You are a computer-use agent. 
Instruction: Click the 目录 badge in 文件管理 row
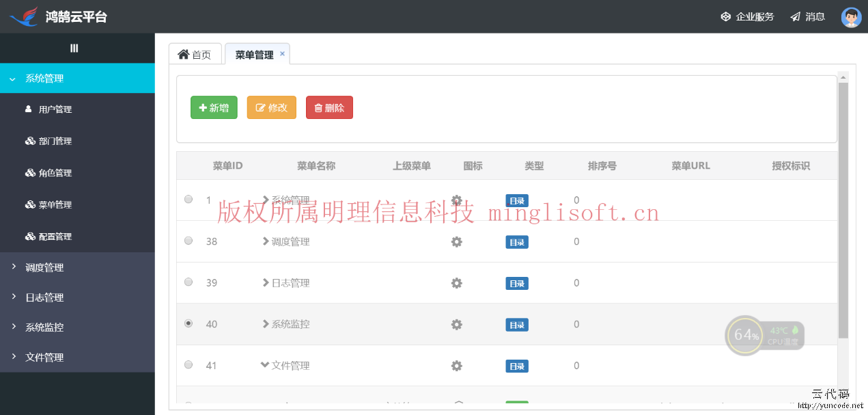coord(517,366)
